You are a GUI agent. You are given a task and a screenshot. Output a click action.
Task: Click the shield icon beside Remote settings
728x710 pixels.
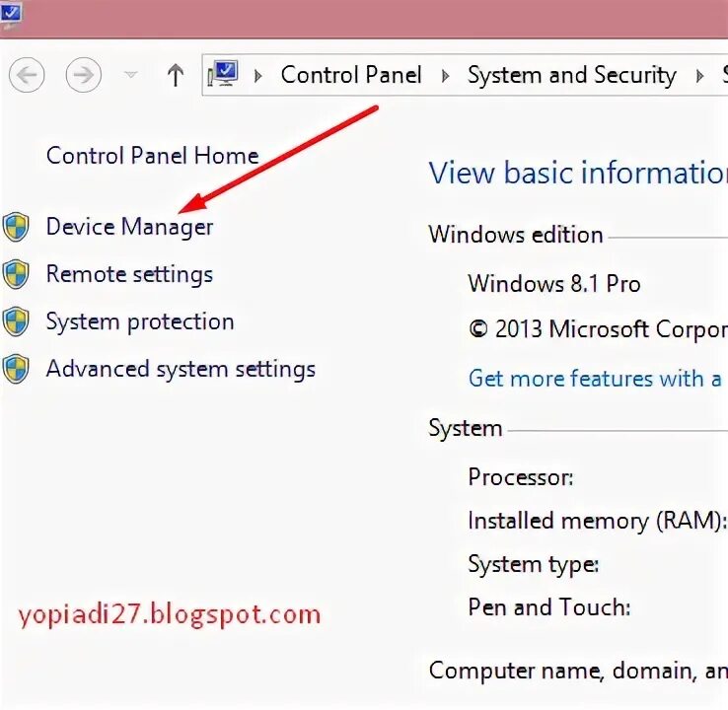[16, 274]
